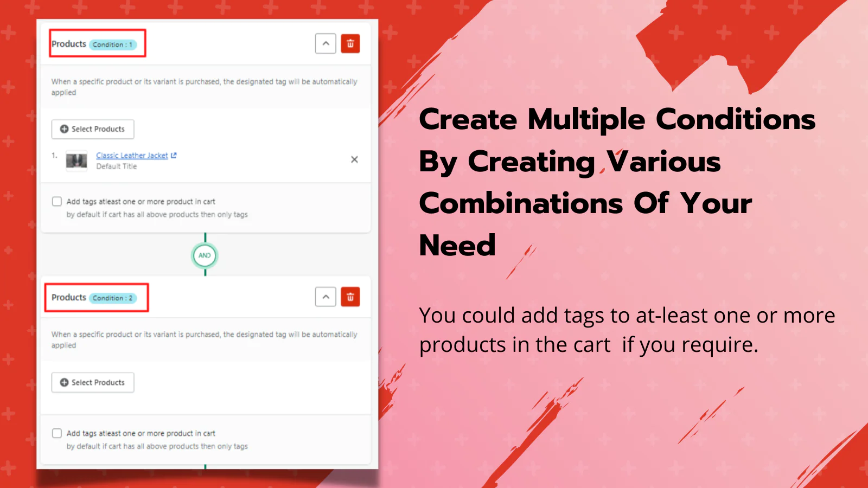Click the Default Title variant text

tap(117, 166)
